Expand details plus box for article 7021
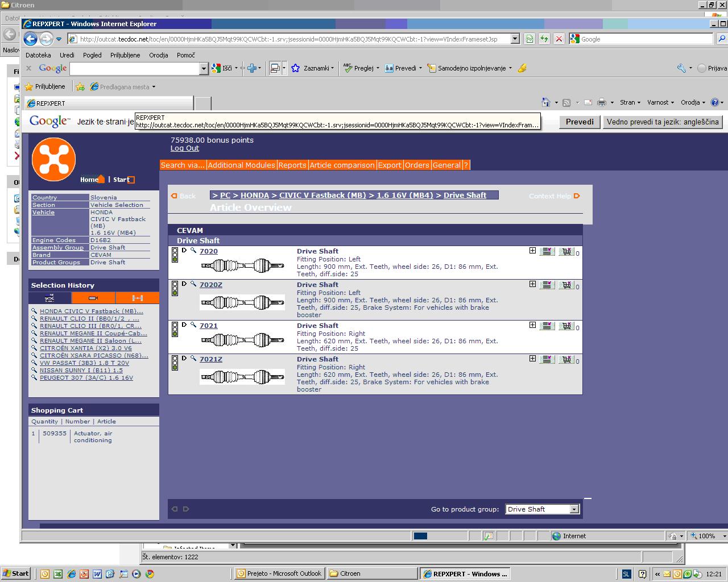 pyautogui.click(x=532, y=325)
